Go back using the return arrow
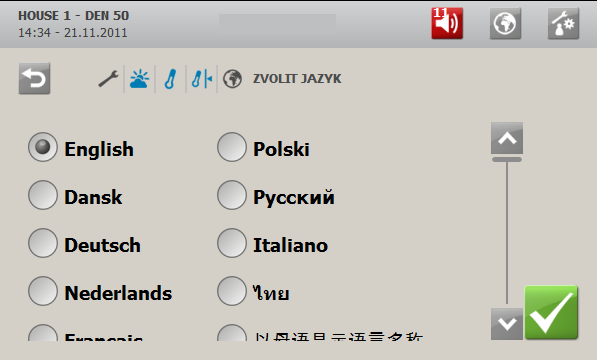597x360 pixels. tap(34, 79)
